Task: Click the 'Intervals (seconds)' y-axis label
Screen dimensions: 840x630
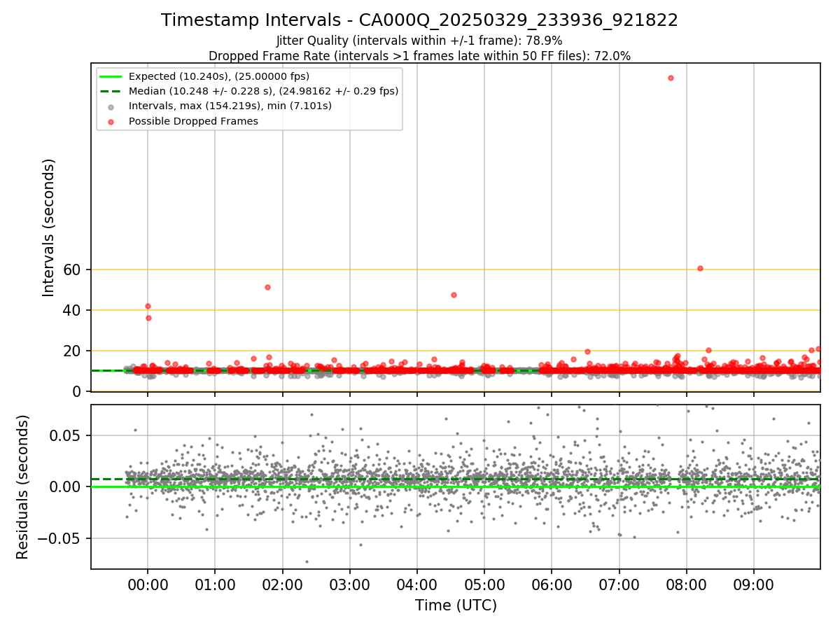Action: 48,227
